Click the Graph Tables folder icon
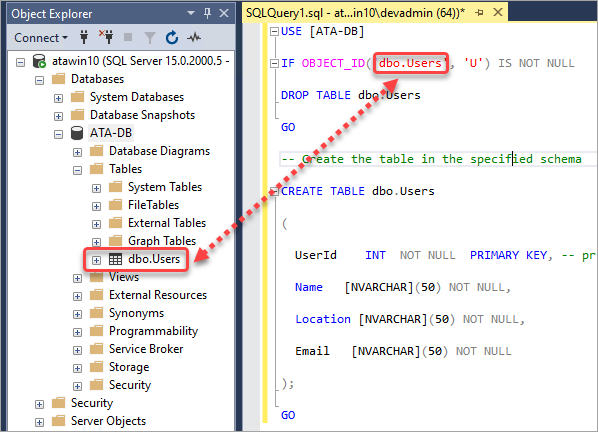 coord(116,241)
